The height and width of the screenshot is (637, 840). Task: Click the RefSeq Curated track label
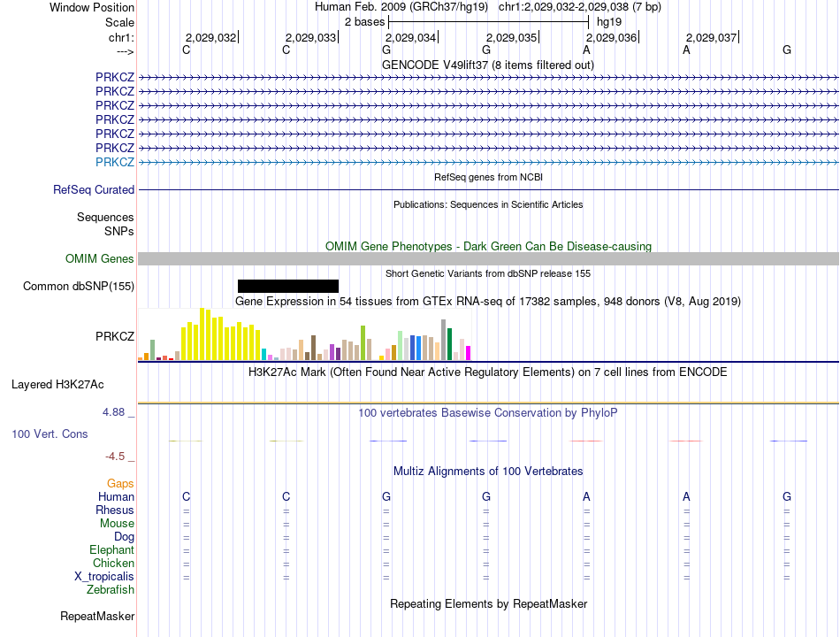94,190
